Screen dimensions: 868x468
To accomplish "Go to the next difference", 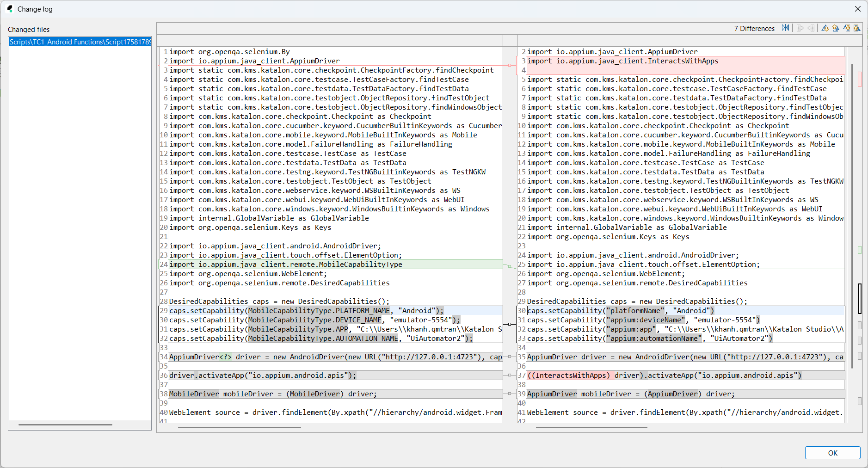I will [825, 28].
